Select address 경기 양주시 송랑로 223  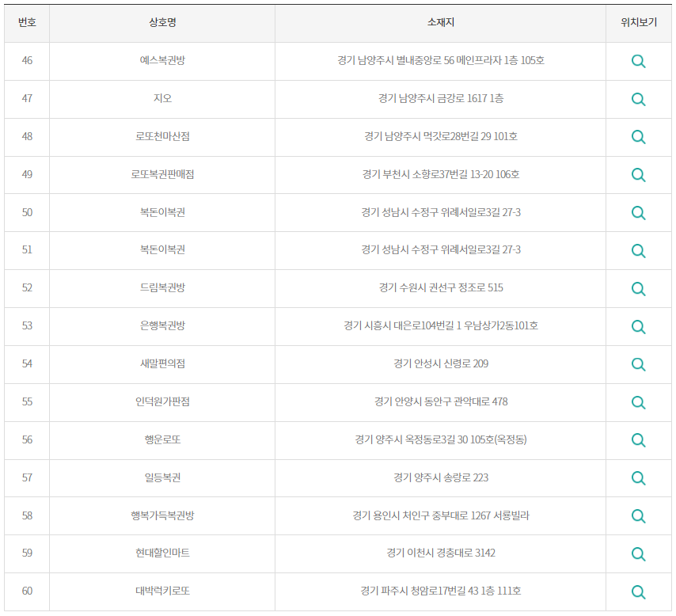click(441, 477)
